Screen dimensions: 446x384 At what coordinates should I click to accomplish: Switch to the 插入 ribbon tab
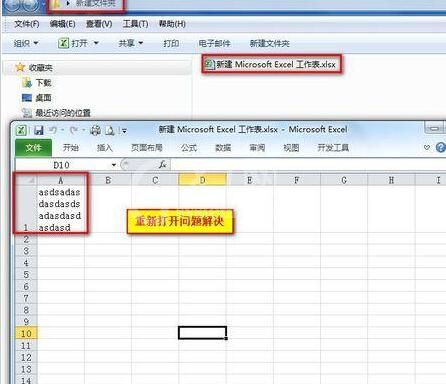(x=105, y=148)
